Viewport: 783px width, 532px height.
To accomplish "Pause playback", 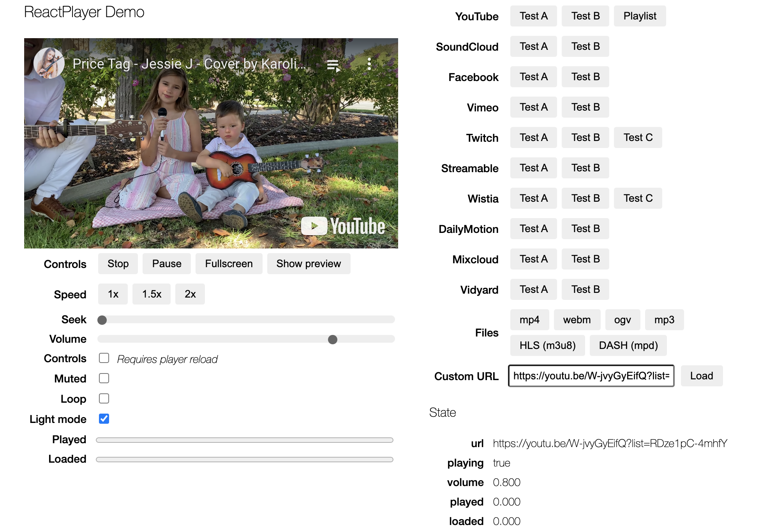I will [x=166, y=264].
